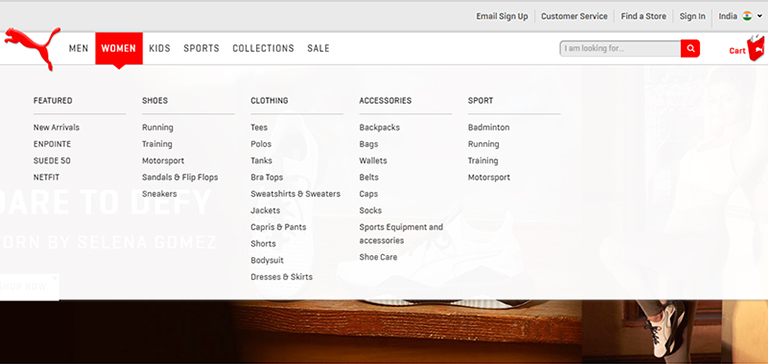Choose Belts under Accessories
Screen dimensions: 768x364
click(369, 177)
